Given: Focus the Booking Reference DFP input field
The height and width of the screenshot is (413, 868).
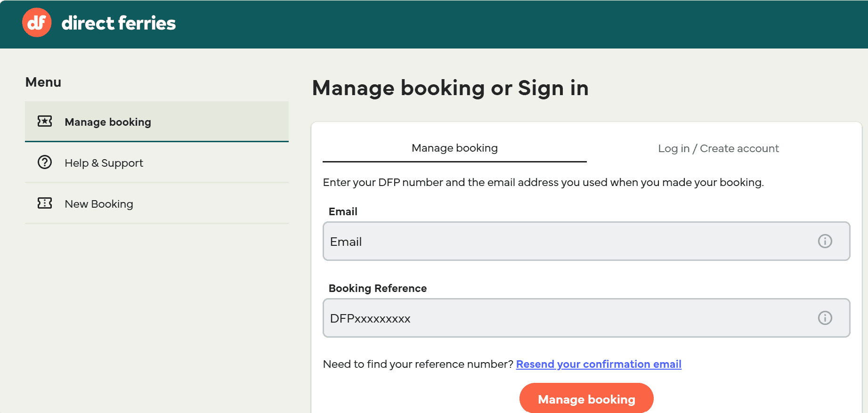Looking at the screenshot, I should pos(586,318).
